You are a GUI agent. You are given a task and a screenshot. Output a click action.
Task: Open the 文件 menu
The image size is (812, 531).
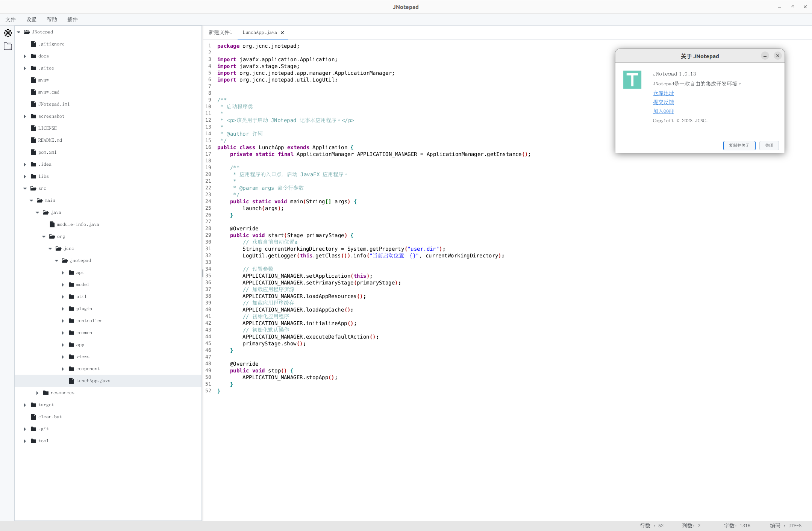point(11,20)
